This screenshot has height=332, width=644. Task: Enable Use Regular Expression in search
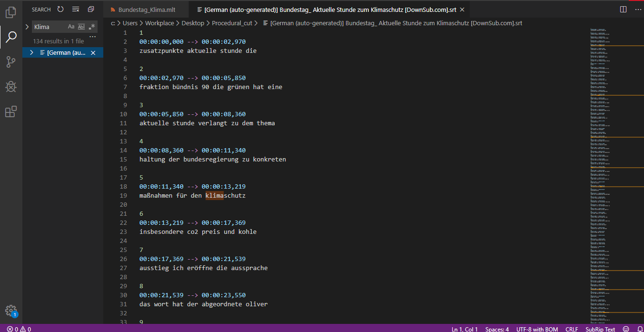92,27
